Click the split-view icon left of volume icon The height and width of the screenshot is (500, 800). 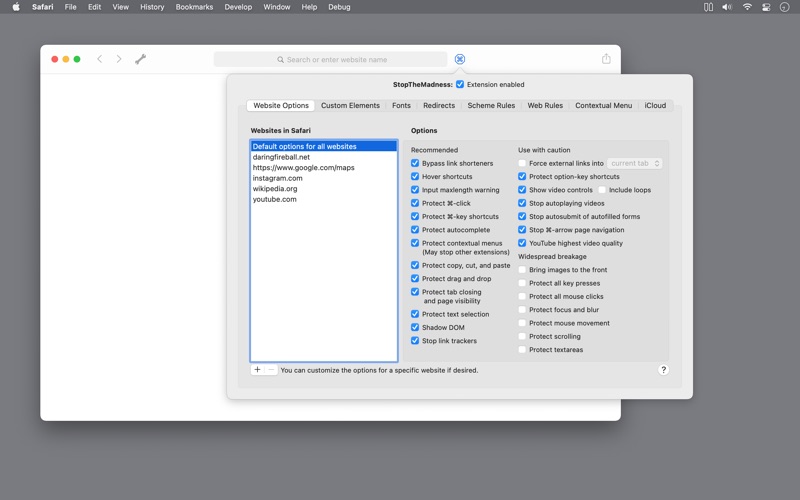pyautogui.click(x=708, y=7)
